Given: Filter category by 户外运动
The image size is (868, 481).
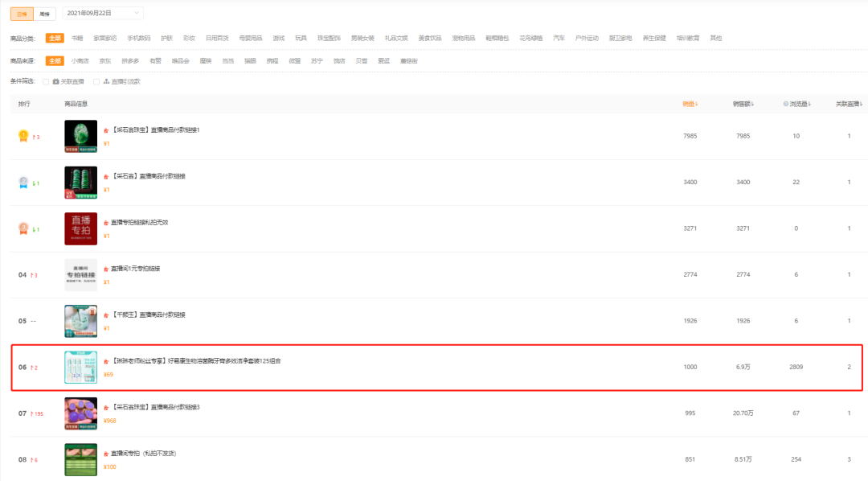Looking at the screenshot, I should click(587, 39).
